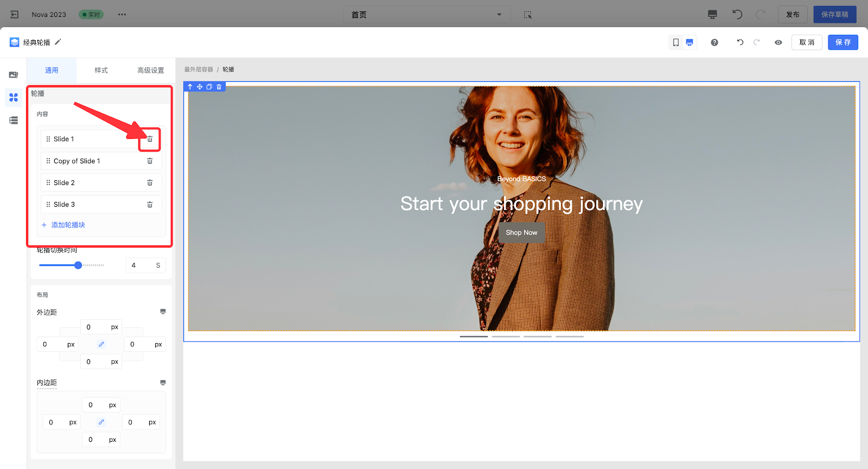868x469 pixels.
Task: Open the help question mark icon
Action: pyautogui.click(x=714, y=42)
